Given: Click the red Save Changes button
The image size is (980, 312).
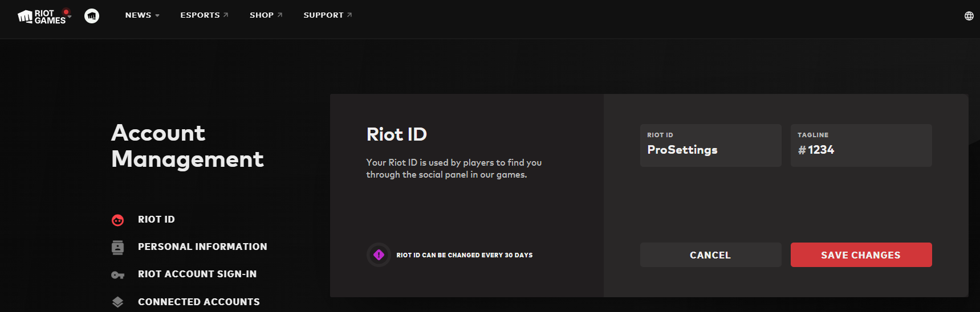Looking at the screenshot, I should point(861,255).
